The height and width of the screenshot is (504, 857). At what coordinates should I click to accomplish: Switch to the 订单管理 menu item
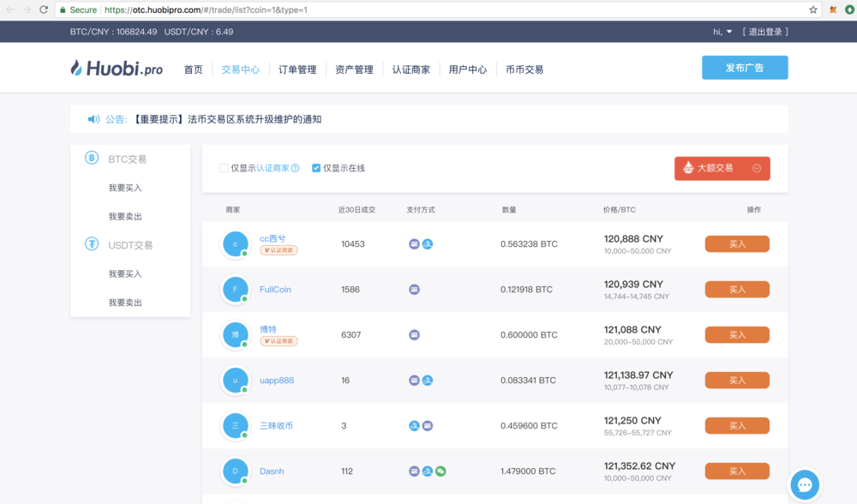(297, 70)
